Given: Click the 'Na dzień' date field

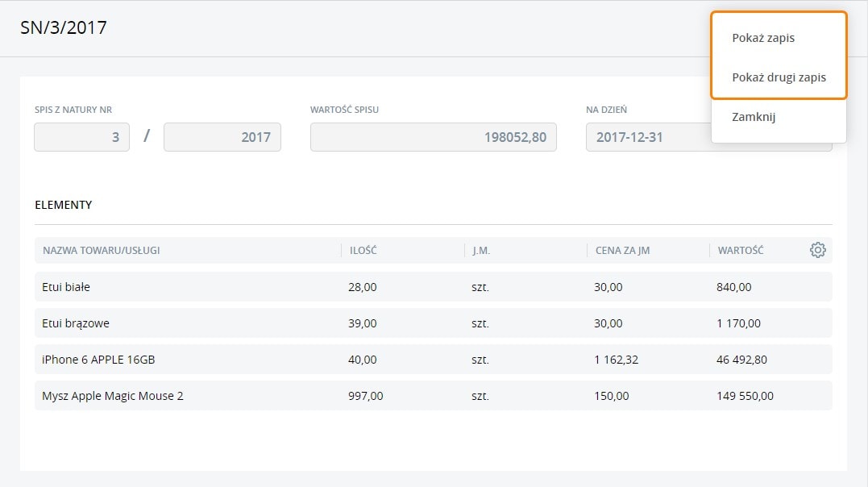Looking at the screenshot, I should (x=645, y=137).
